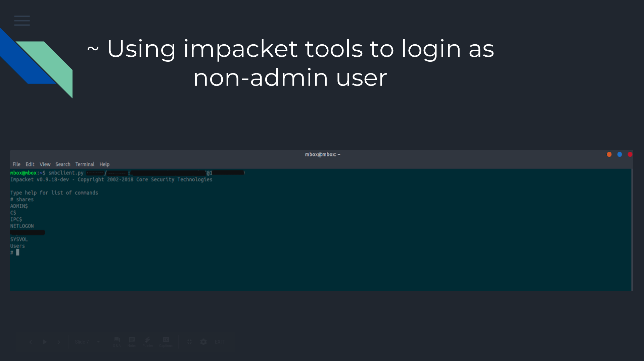Image resolution: width=644 pixels, height=361 pixels.
Task: Start the slideshow play button
Action: (x=45, y=342)
